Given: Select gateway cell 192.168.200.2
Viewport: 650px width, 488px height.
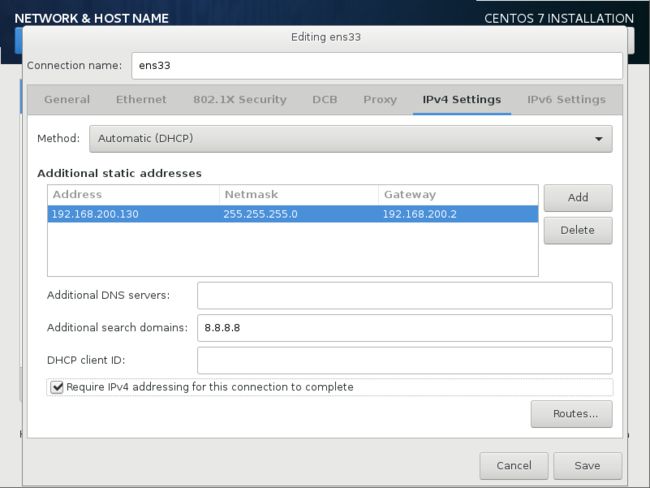Looking at the screenshot, I should tap(458, 214).
